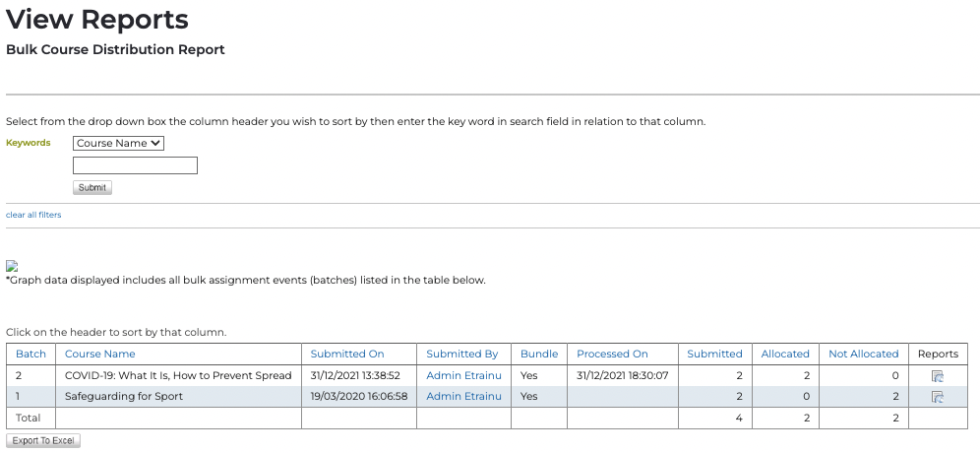980x453 pixels.
Task: Open Admin Etrainu link in batch 2 row
Action: tap(463, 375)
